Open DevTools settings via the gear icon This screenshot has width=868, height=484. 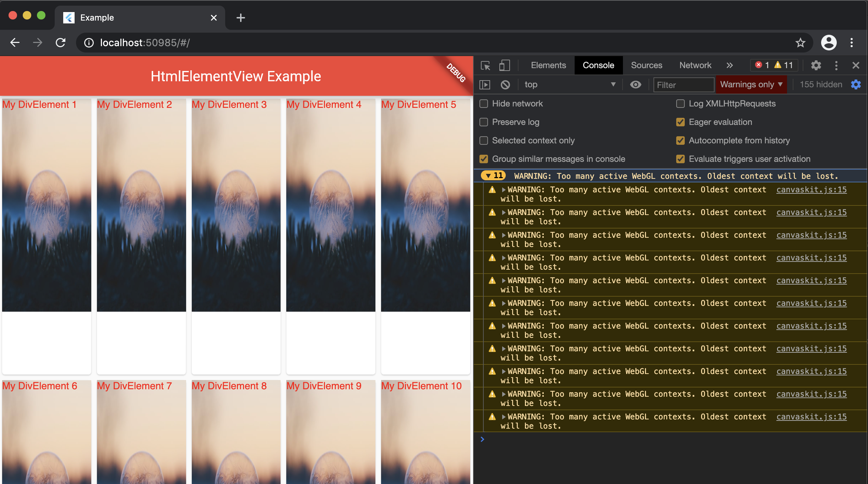pyautogui.click(x=816, y=65)
